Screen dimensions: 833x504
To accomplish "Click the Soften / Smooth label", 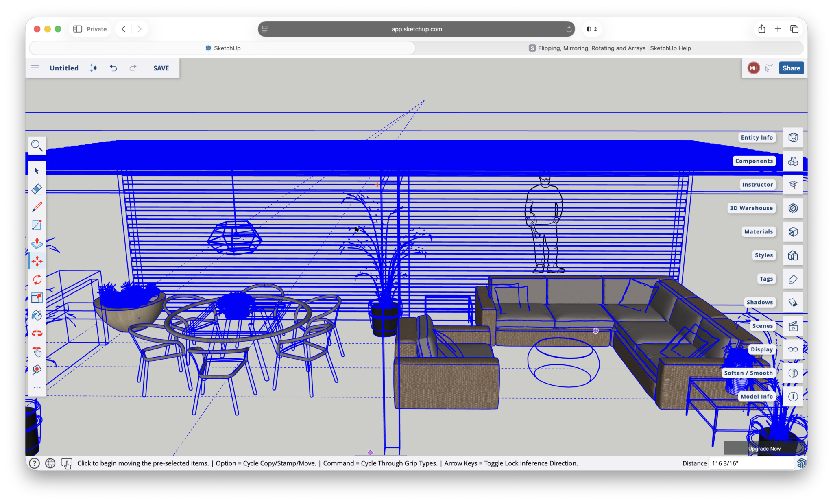I will point(748,373).
